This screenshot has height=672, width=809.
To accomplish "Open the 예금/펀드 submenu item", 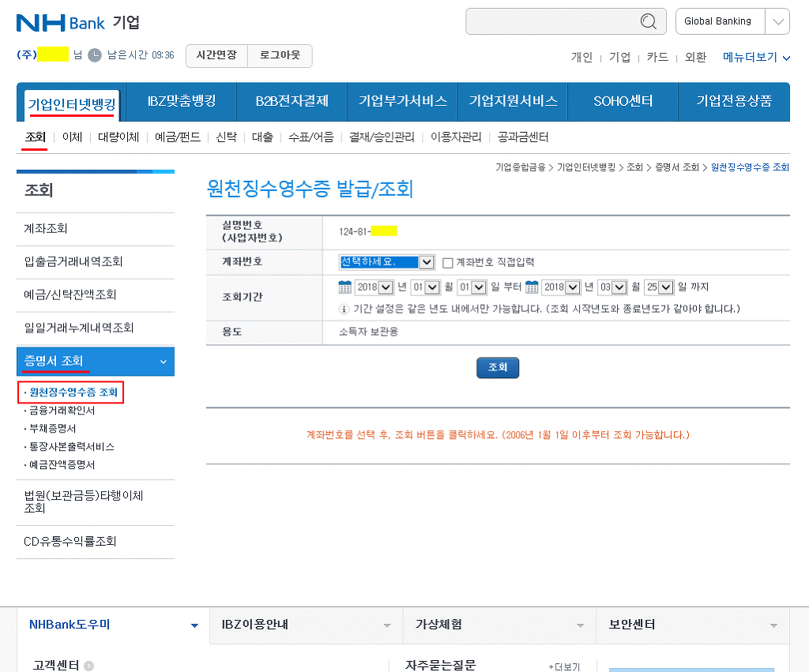I will pyautogui.click(x=178, y=137).
